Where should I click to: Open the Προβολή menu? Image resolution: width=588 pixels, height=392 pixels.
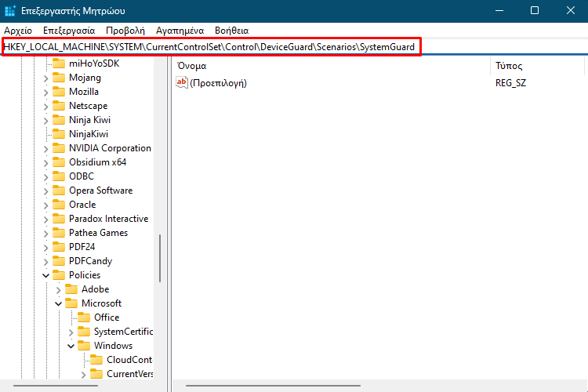pyautogui.click(x=125, y=31)
